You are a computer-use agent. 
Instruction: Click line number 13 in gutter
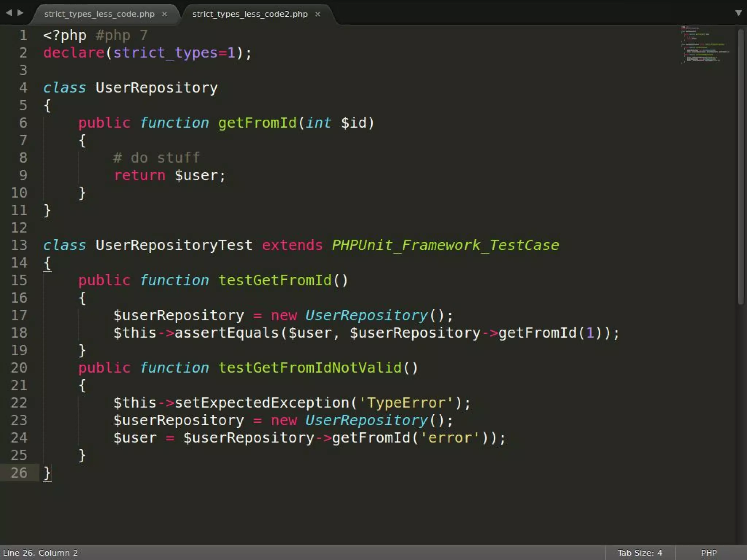point(19,245)
